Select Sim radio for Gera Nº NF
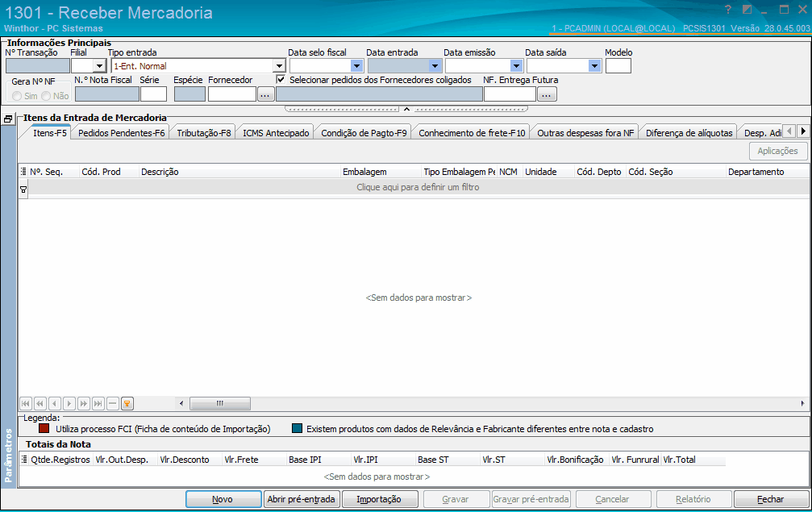 pyautogui.click(x=17, y=96)
